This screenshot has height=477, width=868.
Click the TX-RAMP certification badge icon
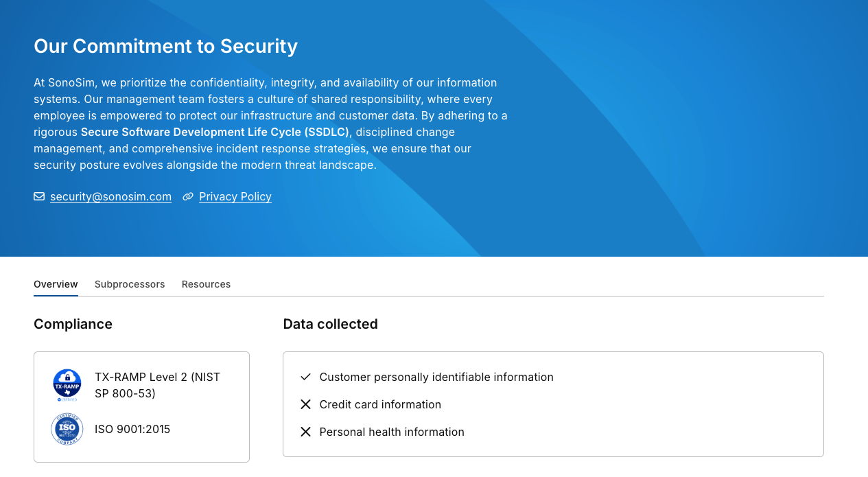(67, 385)
